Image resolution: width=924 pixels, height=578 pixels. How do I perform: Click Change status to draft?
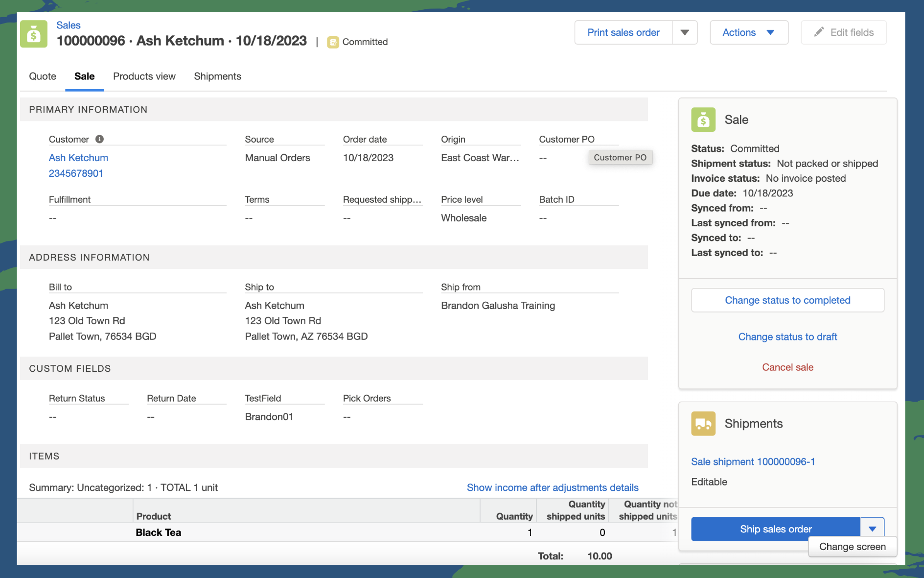[x=787, y=337]
